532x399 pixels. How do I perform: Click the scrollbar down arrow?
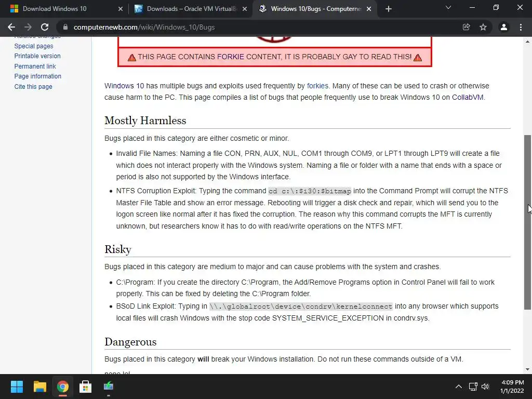click(x=527, y=369)
